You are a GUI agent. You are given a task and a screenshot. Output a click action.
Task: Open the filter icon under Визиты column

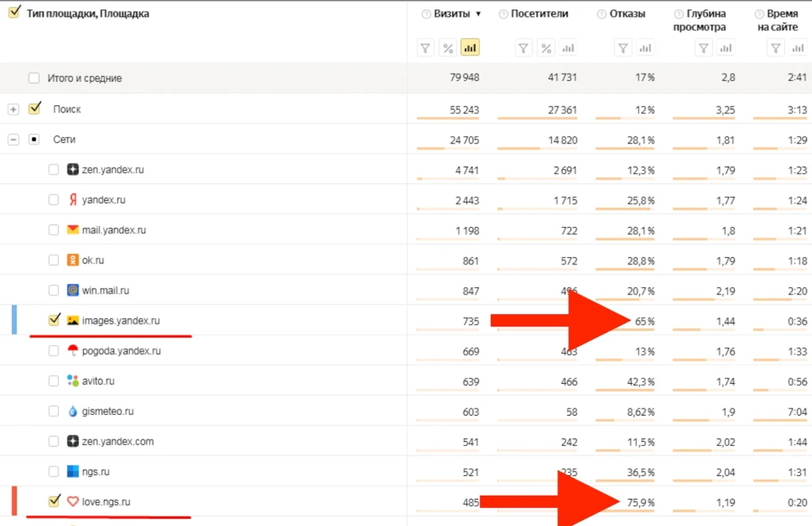click(425, 48)
